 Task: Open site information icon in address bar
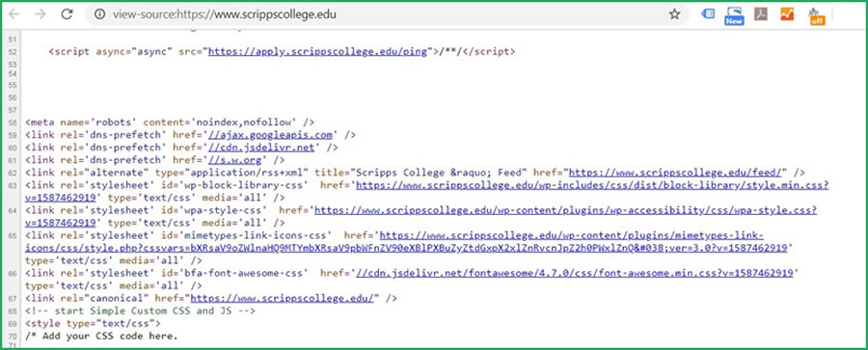point(99,14)
